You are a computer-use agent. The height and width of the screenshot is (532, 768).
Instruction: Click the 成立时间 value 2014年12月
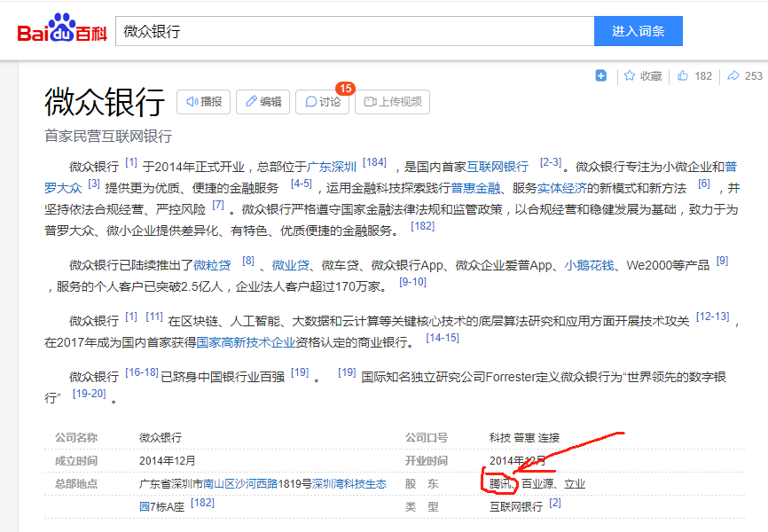[168, 461]
